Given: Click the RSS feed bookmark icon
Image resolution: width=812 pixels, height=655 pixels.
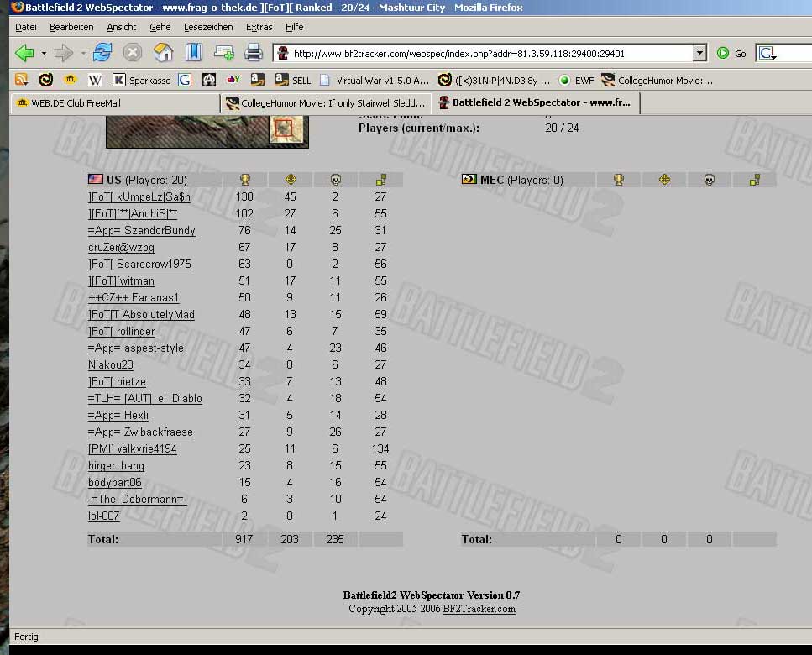Looking at the screenshot, I should (x=21, y=80).
